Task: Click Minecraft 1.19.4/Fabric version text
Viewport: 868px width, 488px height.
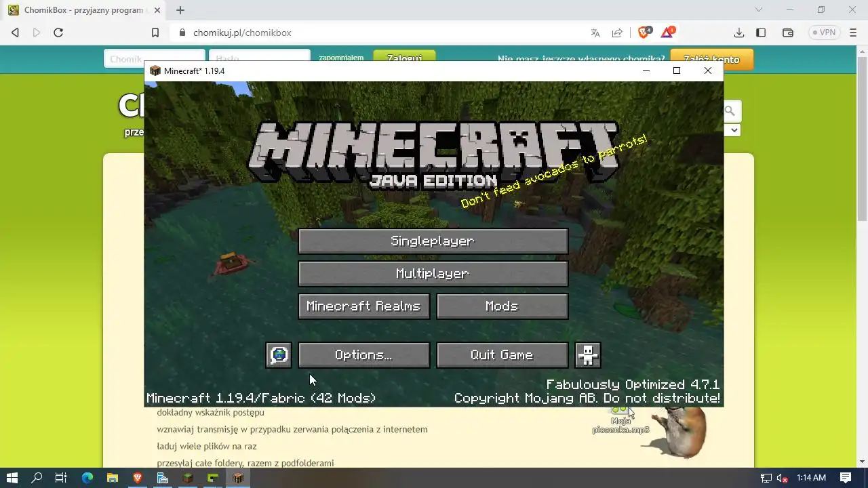Action: coord(261,399)
